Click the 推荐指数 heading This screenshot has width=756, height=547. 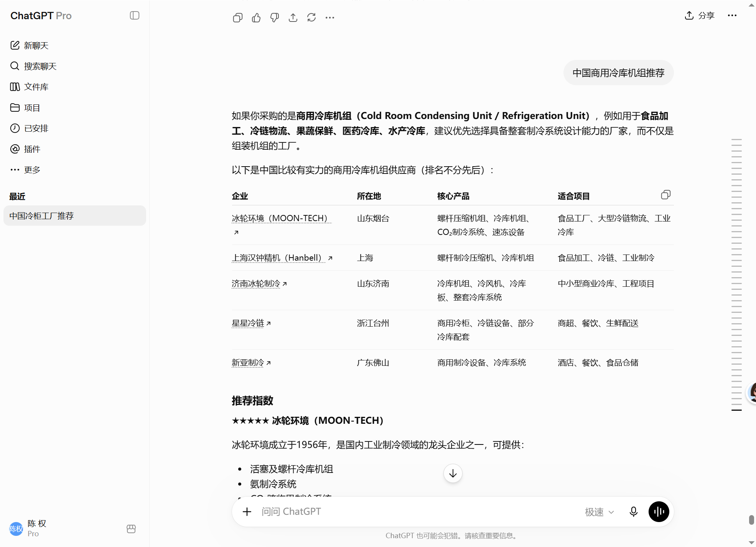pyautogui.click(x=252, y=401)
